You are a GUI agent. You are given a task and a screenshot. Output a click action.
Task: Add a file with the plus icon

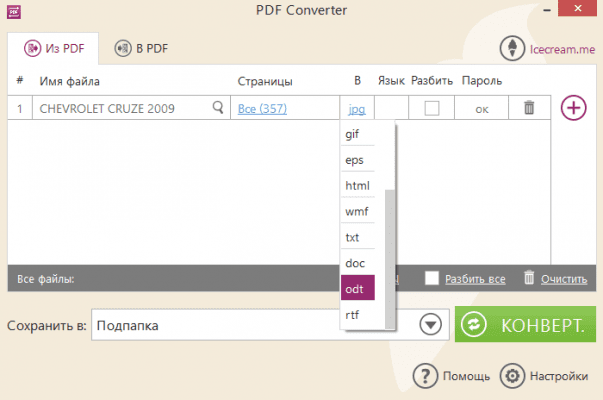574,108
